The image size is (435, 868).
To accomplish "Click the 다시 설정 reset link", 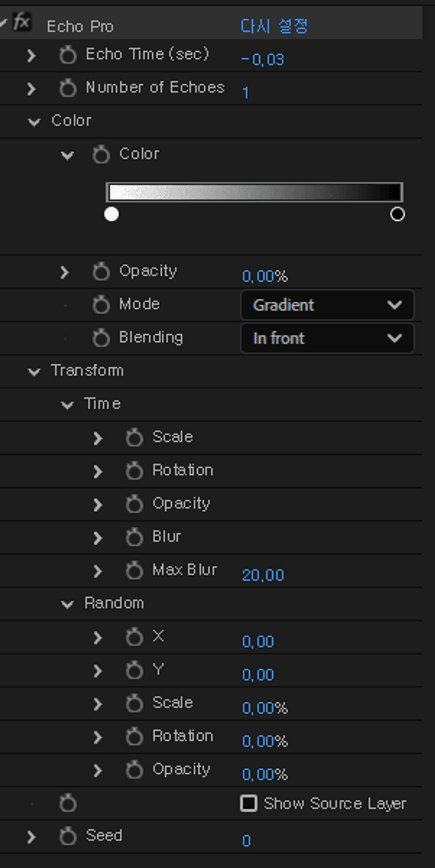I will tap(274, 26).
